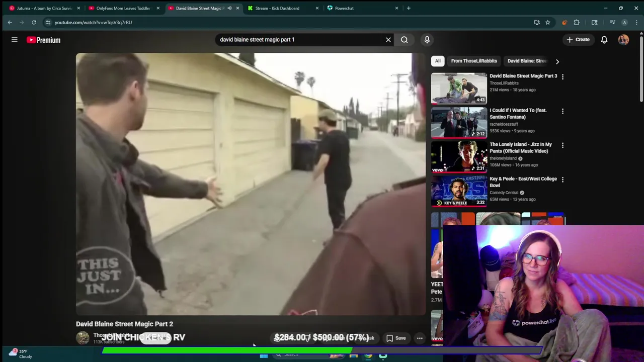The width and height of the screenshot is (644, 362).
Task: Open the Brave-style orange extension icon
Action: click(564, 22)
